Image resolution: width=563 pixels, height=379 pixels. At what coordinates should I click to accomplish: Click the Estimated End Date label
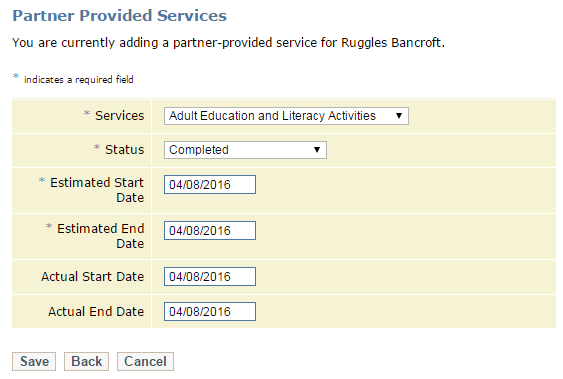(x=101, y=236)
